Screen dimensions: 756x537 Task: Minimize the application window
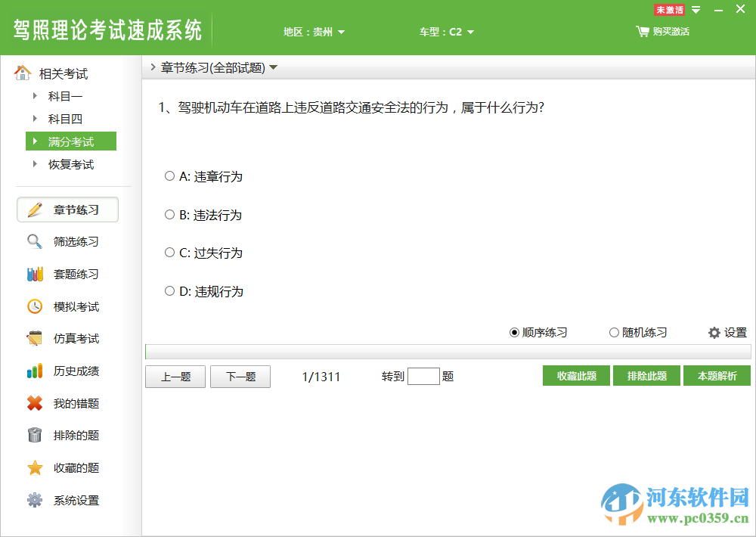click(718, 10)
